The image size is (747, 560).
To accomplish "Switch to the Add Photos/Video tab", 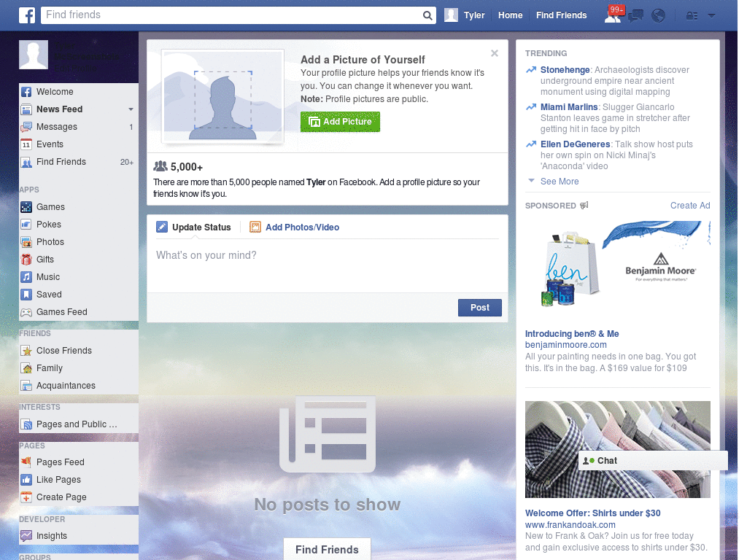I will point(301,227).
